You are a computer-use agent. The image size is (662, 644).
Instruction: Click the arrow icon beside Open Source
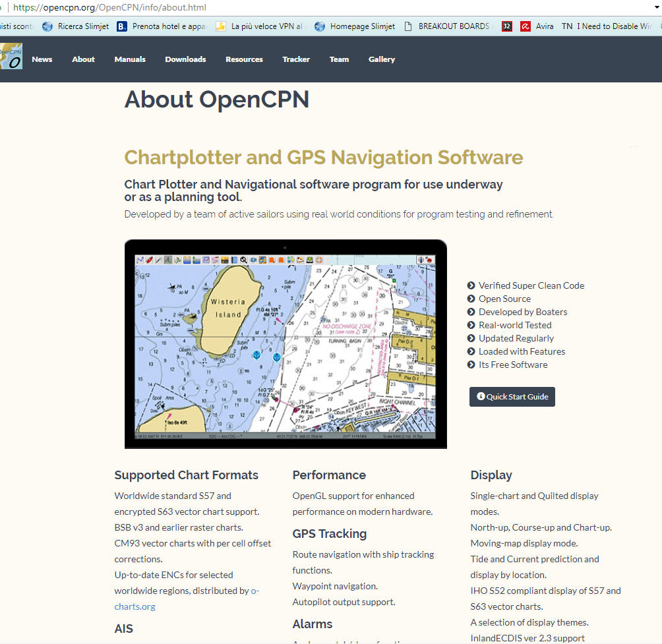click(471, 299)
